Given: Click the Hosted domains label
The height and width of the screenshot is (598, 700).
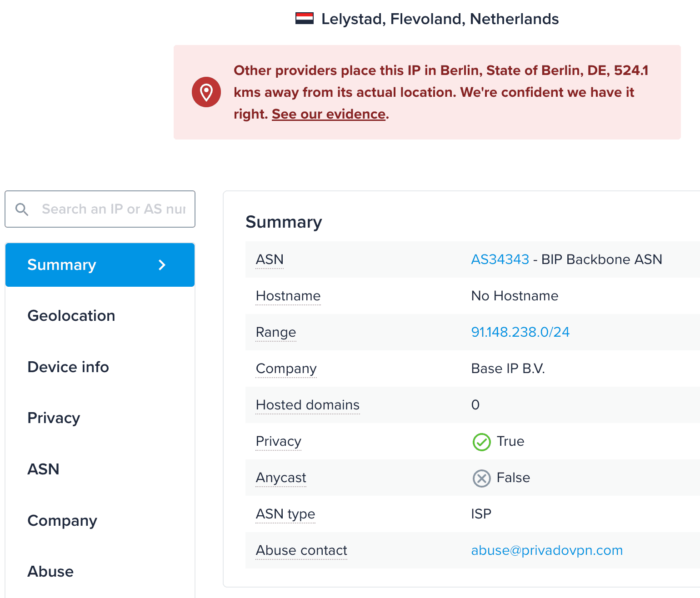Looking at the screenshot, I should (x=308, y=405).
